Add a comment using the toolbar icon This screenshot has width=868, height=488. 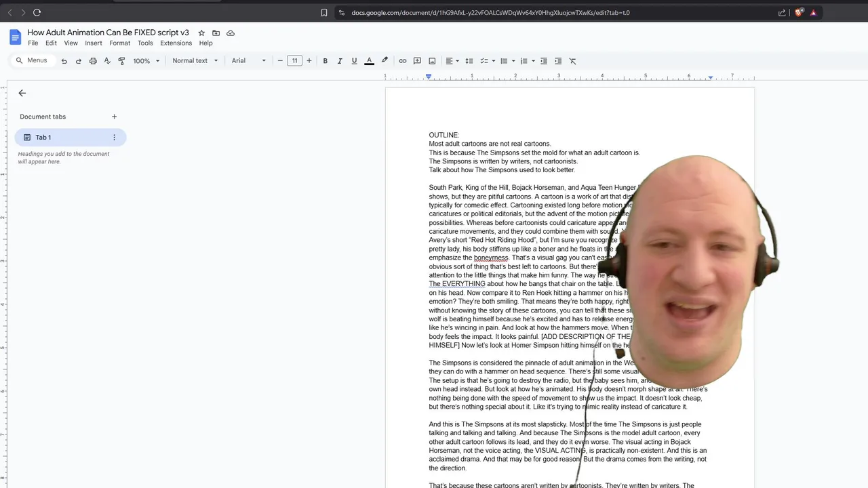point(417,61)
